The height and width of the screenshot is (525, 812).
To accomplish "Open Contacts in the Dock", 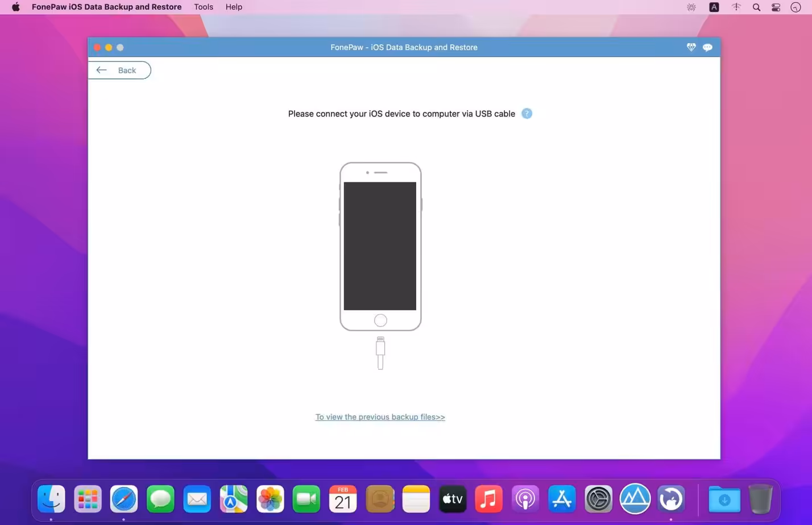I will [380, 499].
